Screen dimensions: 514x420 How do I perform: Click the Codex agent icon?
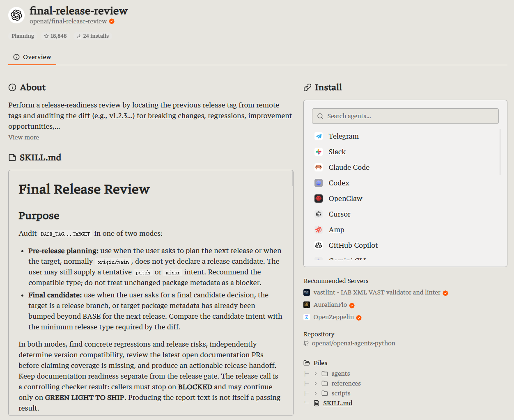pos(319,183)
